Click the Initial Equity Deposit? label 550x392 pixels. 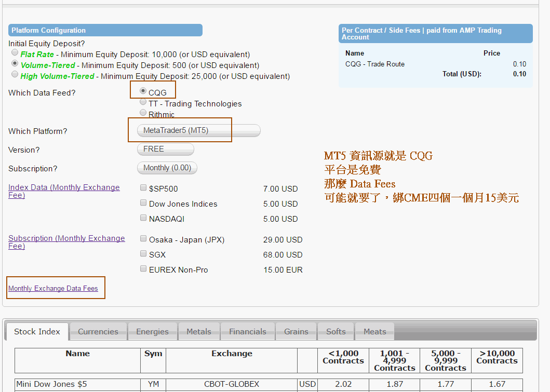[x=46, y=44]
